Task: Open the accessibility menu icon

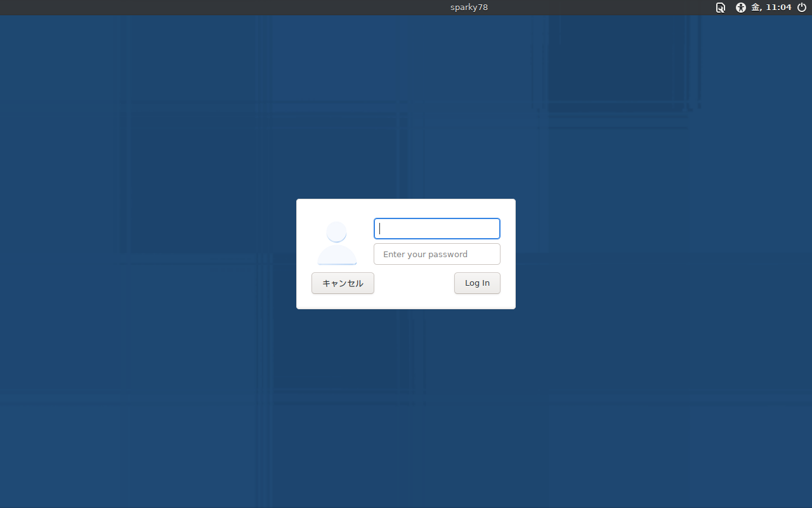Action: click(740, 8)
